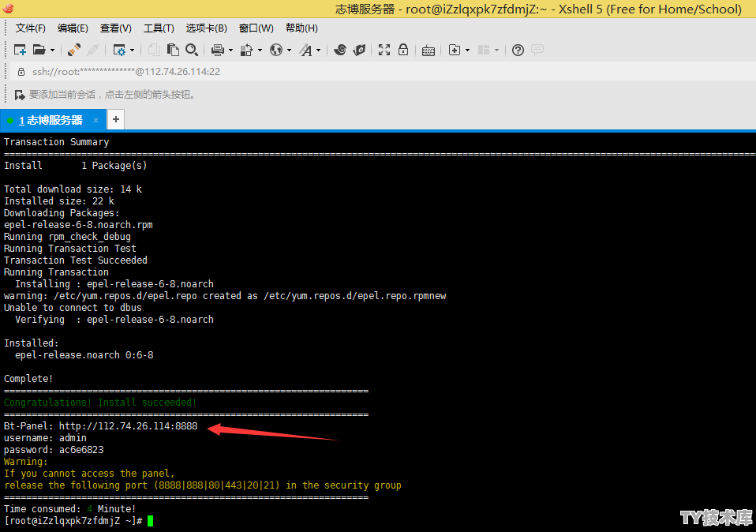Click the Connect plug icon
This screenshot has height=532, width=756.
73,50
